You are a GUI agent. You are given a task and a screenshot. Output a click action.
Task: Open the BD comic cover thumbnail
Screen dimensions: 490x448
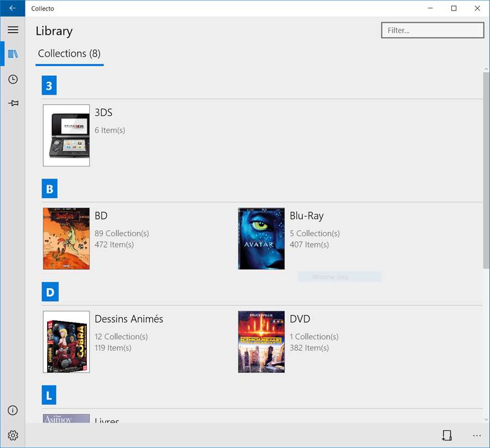66,238
